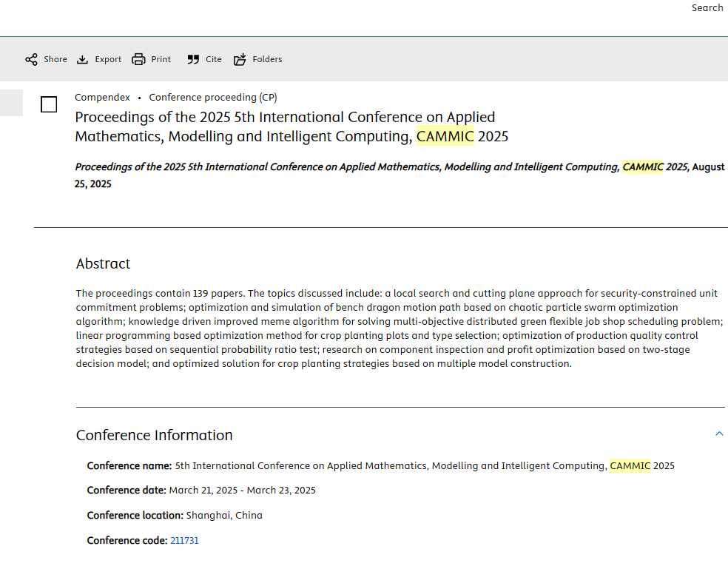Click the Conference proceeding (CP) document type
The height and width of the screenshot is (583, 728).
click(x=213, y=97)
